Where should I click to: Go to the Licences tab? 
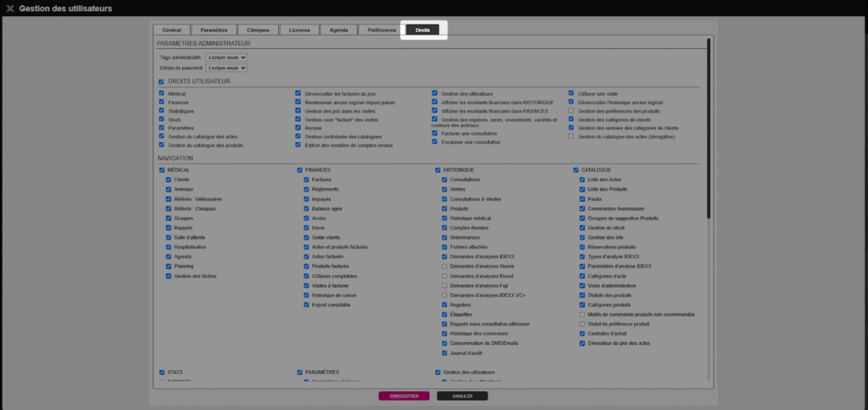tap(299, 30)
